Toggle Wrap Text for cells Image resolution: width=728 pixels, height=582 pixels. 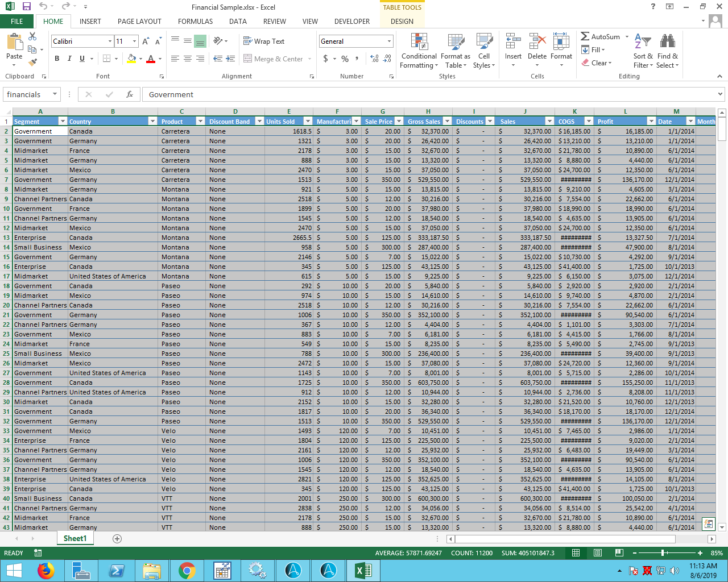264,41
